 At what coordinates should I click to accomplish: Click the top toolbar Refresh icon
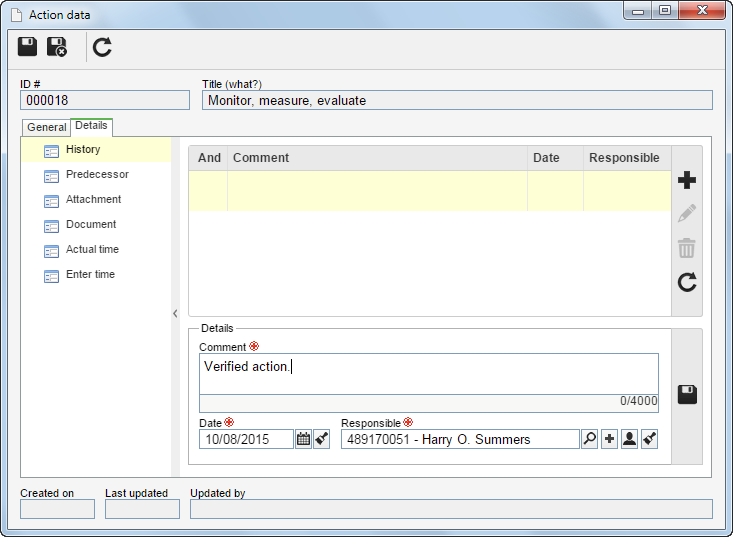pos(102,47)
